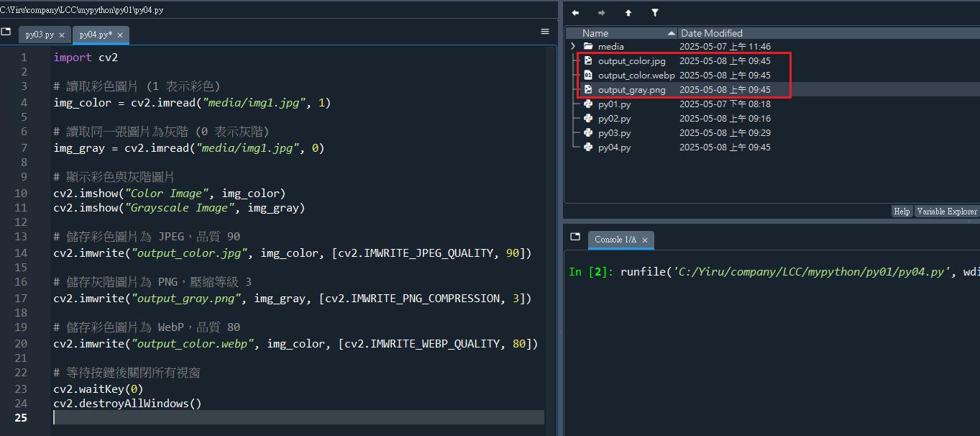Viewport: 980px width, 436px height.
Task: Expand the media folder
Action: [573, 47]
